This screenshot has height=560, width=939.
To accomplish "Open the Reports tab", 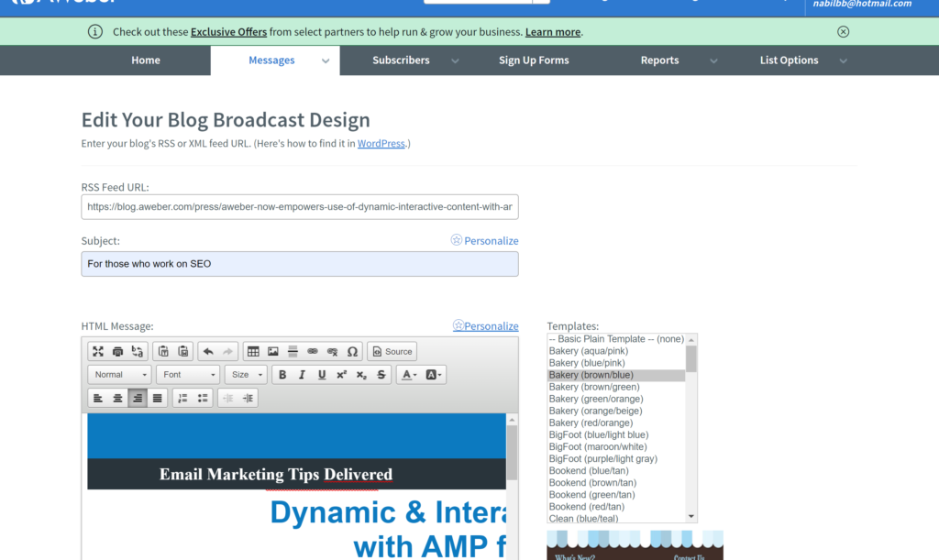I will tap(659, 60).
